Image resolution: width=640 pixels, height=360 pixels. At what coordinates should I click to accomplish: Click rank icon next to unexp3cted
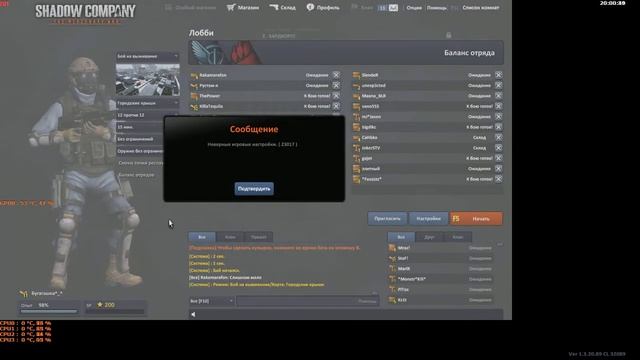pyautogui.click(x=356, y=86)
